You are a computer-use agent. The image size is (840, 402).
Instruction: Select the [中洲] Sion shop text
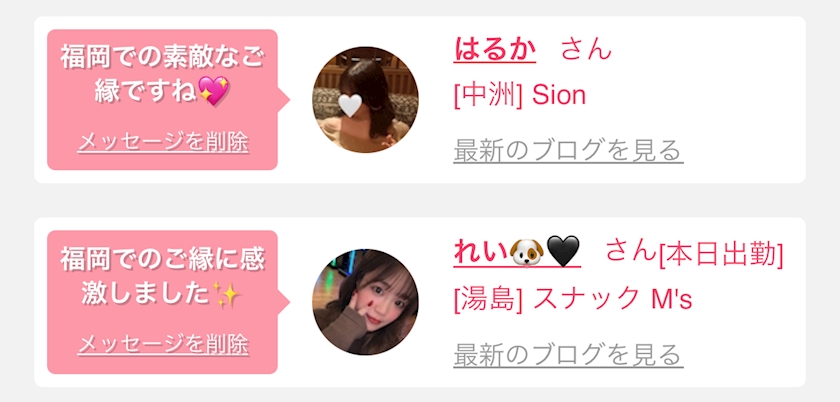tap(520, 96)
